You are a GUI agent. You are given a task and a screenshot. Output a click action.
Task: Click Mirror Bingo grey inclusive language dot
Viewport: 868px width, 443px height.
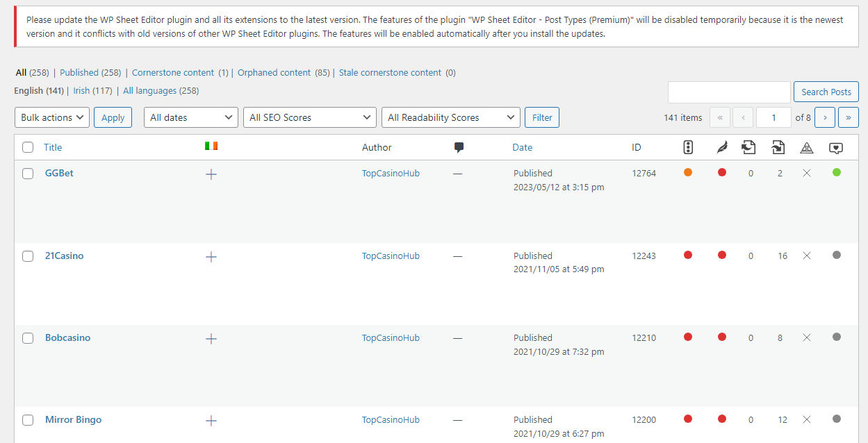(x=837, y=419)
